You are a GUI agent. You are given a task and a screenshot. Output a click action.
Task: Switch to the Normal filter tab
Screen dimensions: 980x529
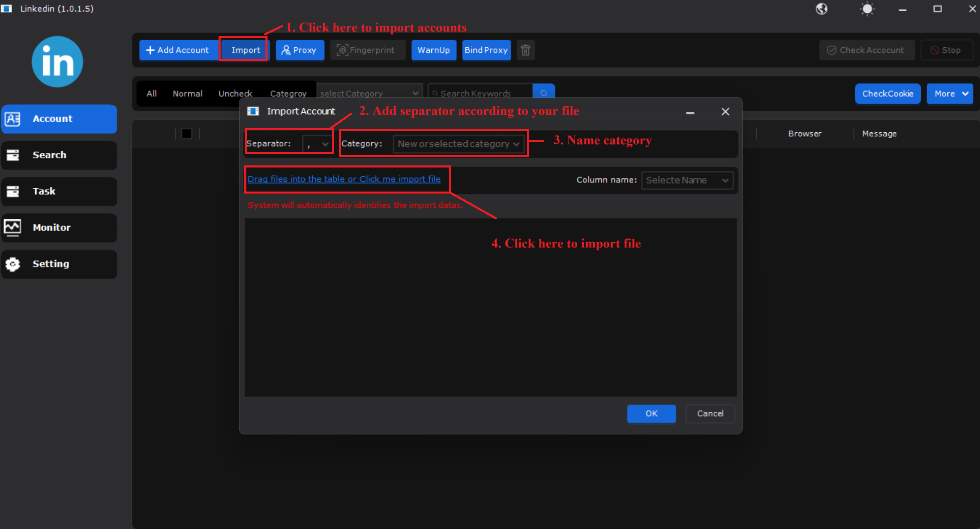pyautogui.click(x=187, y=94)
